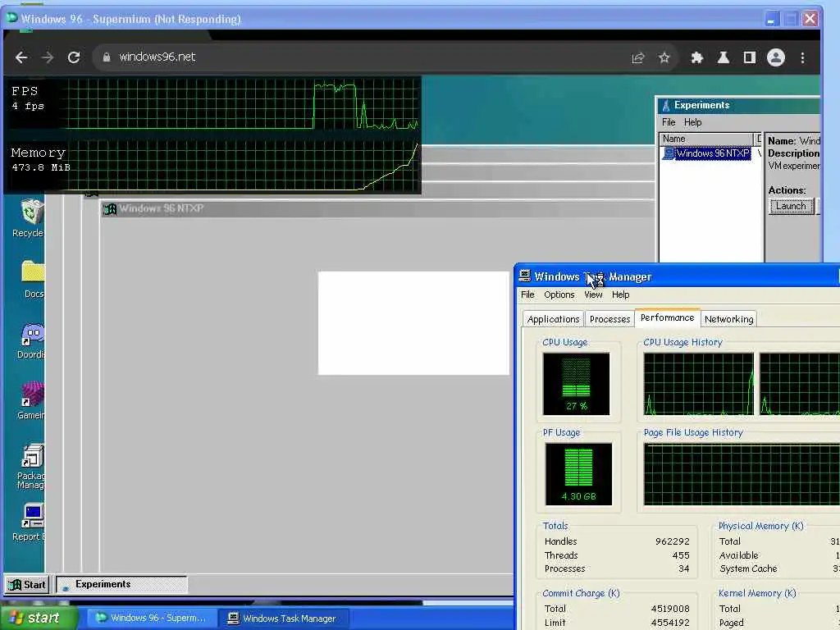Select the Processes count 34

(683, 569)
